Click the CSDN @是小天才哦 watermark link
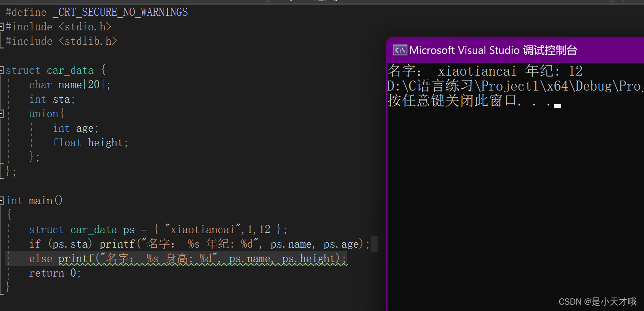Image resolution: width=644 pixels, height=311 pixels. (x=597, y=301)
